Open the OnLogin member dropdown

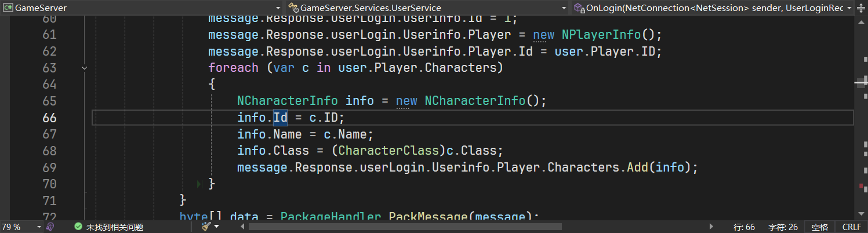(849, 8)
